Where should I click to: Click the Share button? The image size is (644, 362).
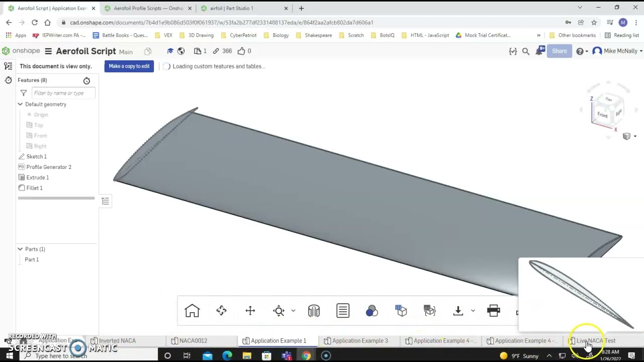pyautogui.click(x=559, y=51)
